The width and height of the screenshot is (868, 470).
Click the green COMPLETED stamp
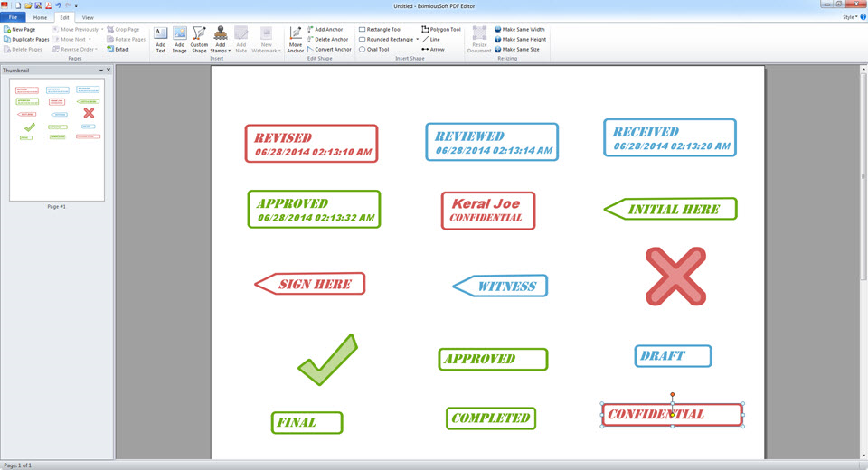click(491, 418)
